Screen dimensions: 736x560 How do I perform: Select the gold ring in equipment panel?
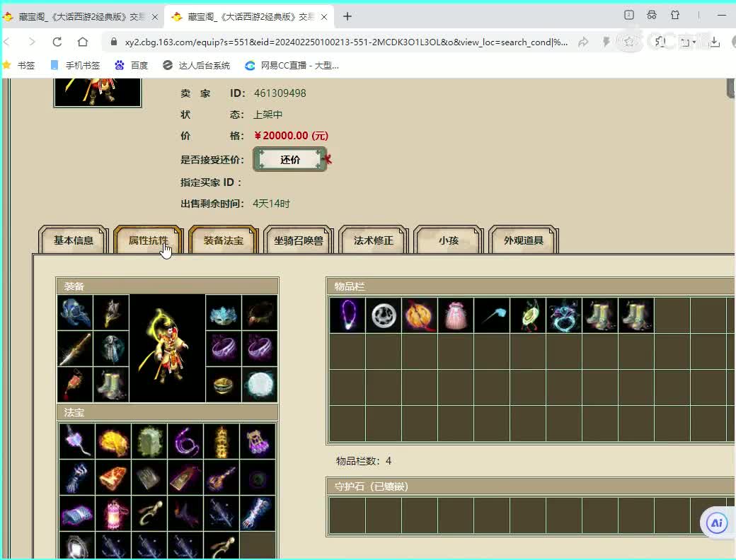point(224,385)
